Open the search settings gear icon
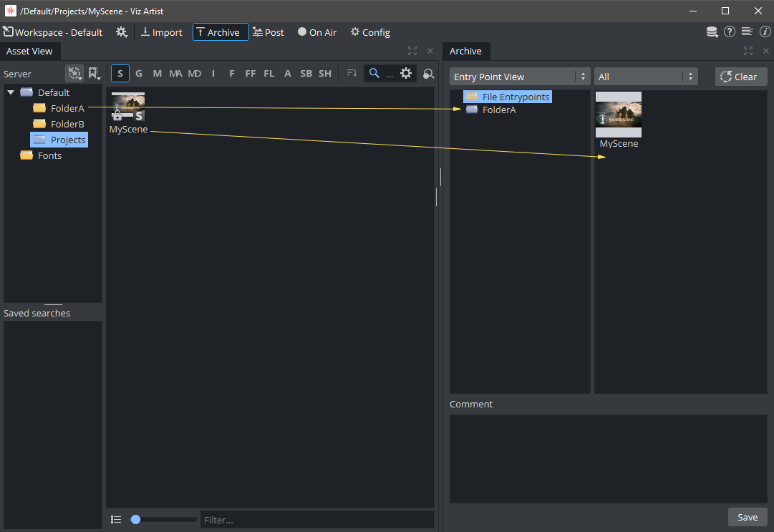Viewport: 774px width, 532px height. pos(406,73)
